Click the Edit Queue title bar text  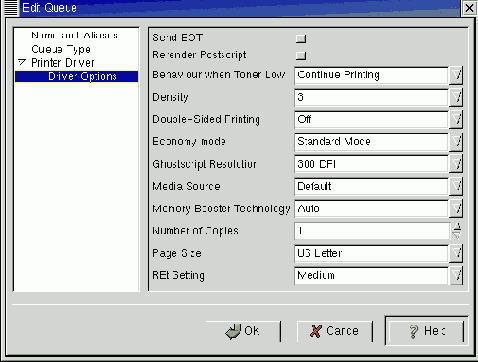pos(49,8)
